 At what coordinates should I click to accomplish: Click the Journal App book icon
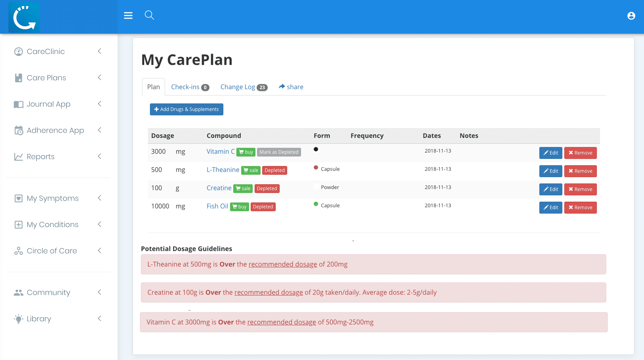coord(18,104)
